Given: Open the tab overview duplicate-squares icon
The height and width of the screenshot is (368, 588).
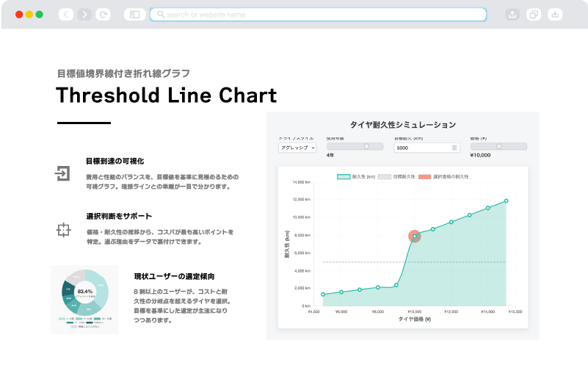Looking at the screenshot, I should click(x=534, y=15).
